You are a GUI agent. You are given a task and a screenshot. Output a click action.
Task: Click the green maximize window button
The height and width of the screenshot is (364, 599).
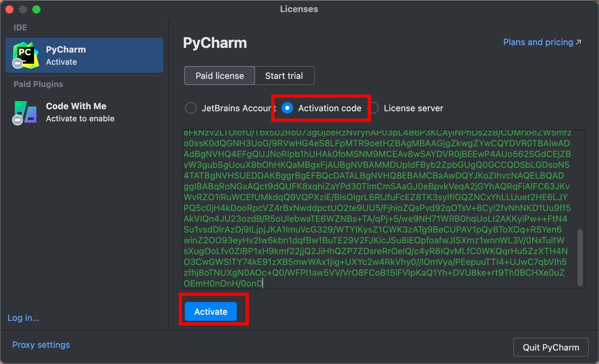pos(36,9)
